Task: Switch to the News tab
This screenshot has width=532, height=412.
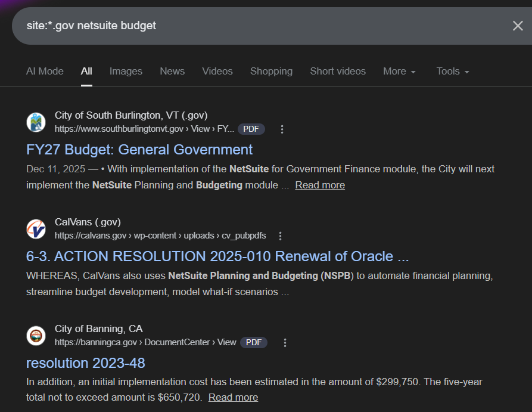Action: tap(172, 71)
